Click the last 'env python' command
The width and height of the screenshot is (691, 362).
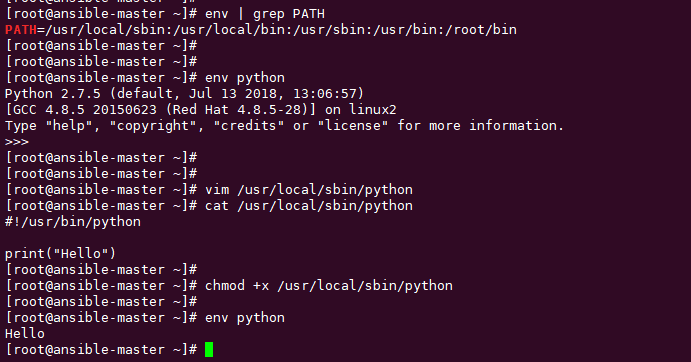coord(245,318)
